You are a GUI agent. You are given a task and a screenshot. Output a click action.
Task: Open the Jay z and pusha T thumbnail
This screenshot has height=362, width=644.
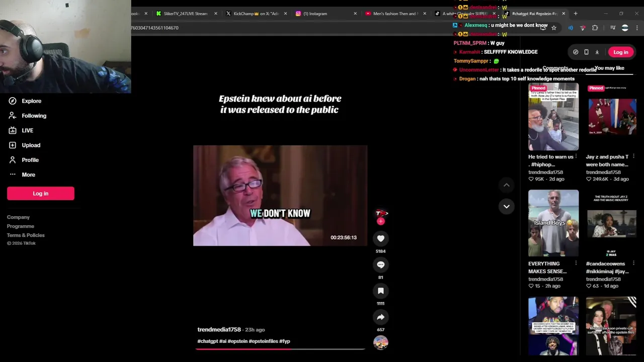coord(611,117)
